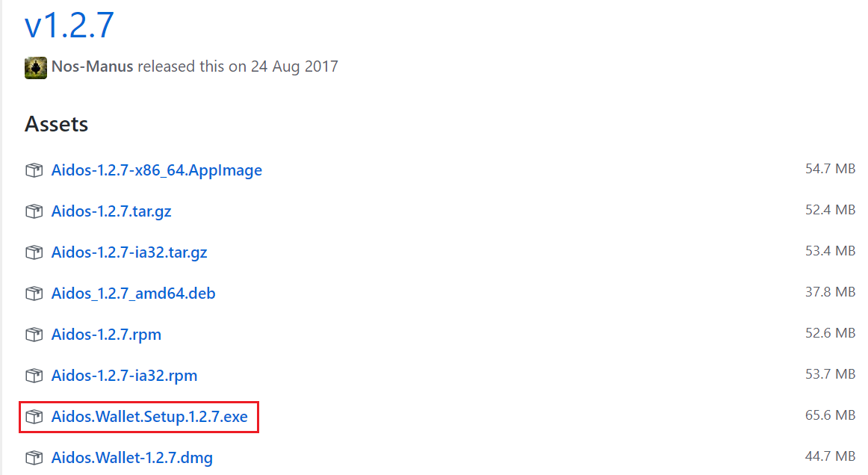Download the Aidos.Wallet.Setup.1.2.7.exe installer
The height and width of the screenshot is (475, 868).
point(149,416)
